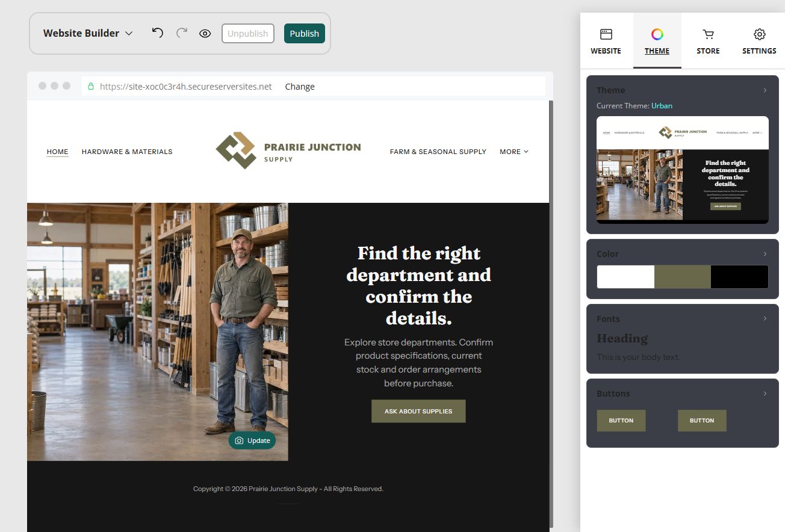The image size is (785, 532).
Task: Click the Heading font sample
Action: click(x=622, y=338)
